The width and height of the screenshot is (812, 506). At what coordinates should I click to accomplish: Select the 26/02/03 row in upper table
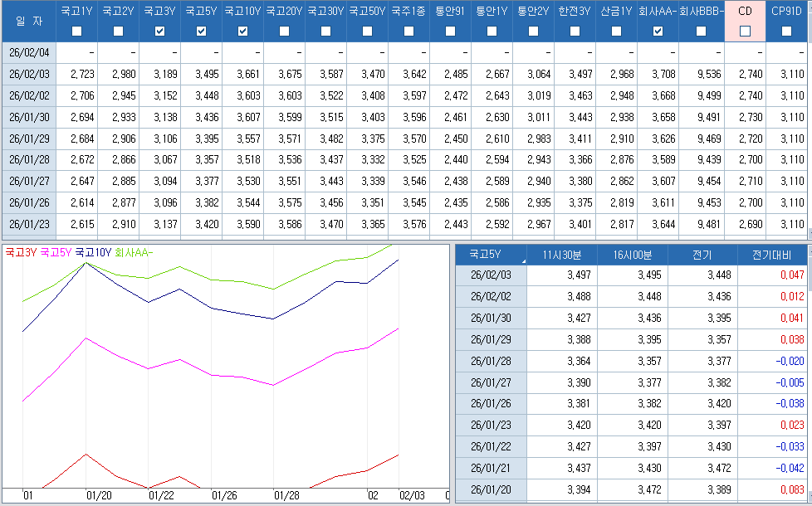tap(29, 75)
